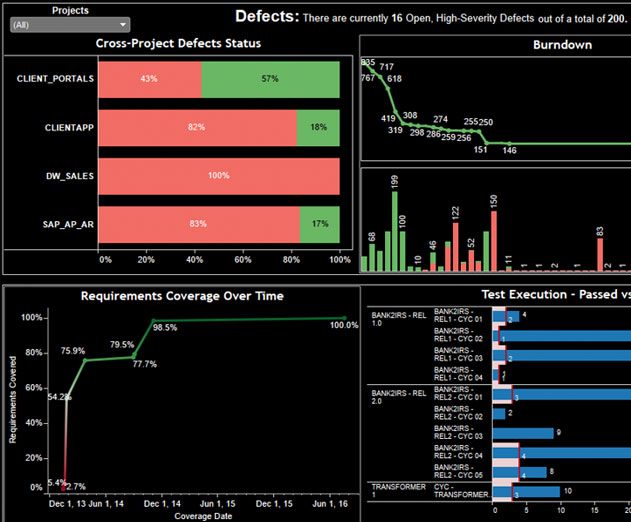The height and width of the screenshot is (522, 631).
Task: Select the red bar labeled 150
Action: tap(494, 241)
